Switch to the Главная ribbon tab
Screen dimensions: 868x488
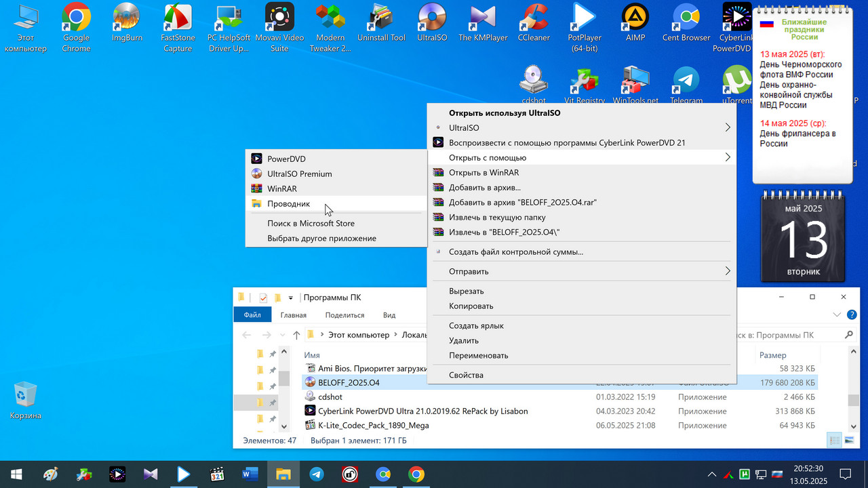pos(294,315)
